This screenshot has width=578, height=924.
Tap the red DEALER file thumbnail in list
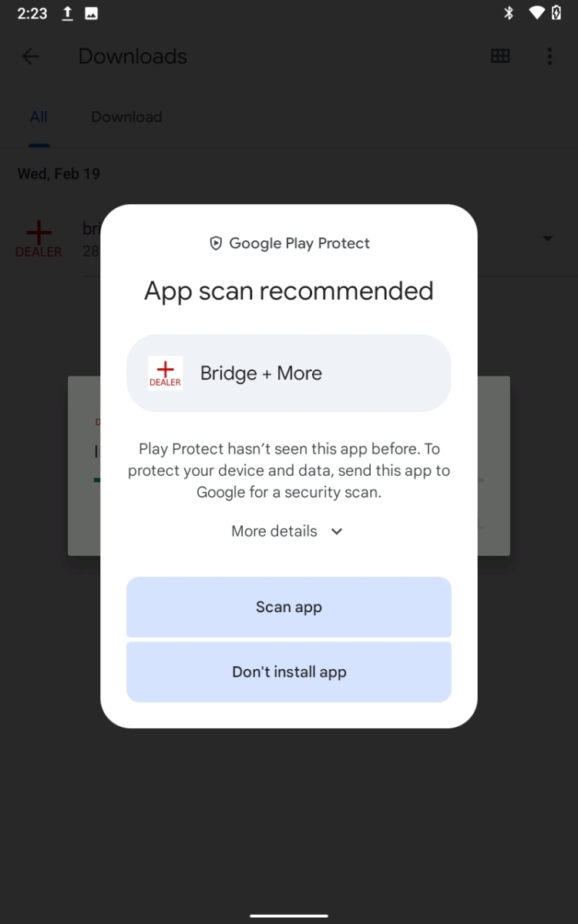click(39, 239)
